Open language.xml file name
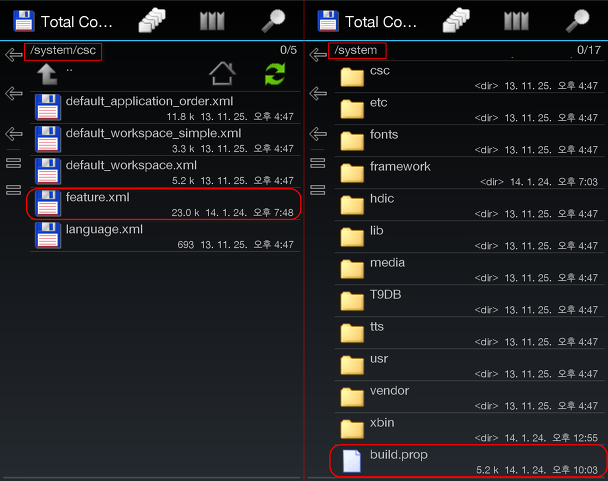 (104, 229)
